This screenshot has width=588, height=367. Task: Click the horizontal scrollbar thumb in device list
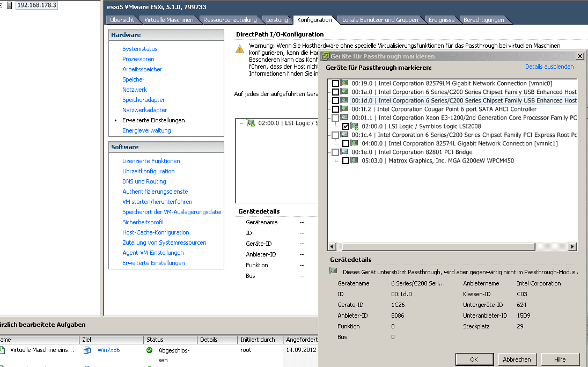click(x=438, y=247)
